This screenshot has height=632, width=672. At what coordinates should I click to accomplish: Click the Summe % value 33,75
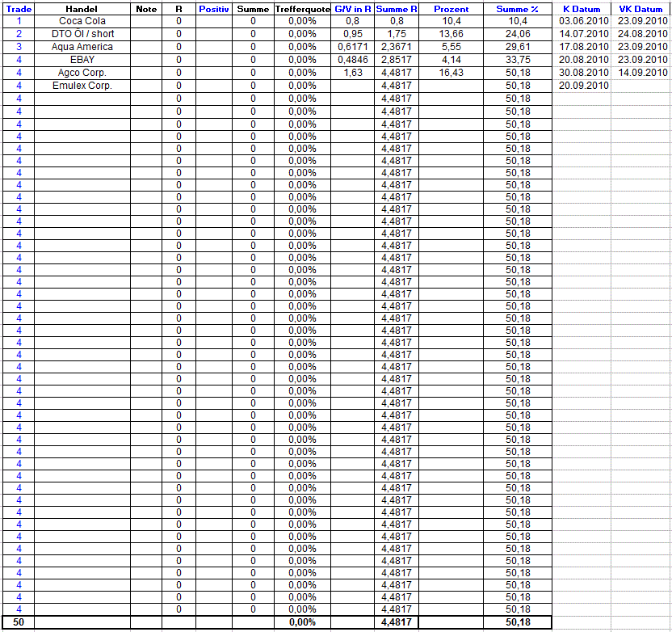tap(518, 60)
